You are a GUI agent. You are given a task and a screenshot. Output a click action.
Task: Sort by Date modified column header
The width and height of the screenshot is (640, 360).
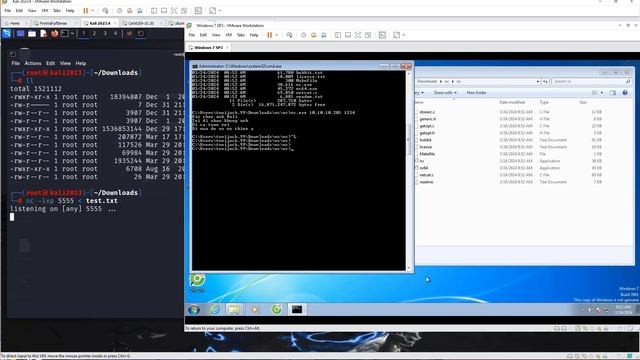point(512,102)
